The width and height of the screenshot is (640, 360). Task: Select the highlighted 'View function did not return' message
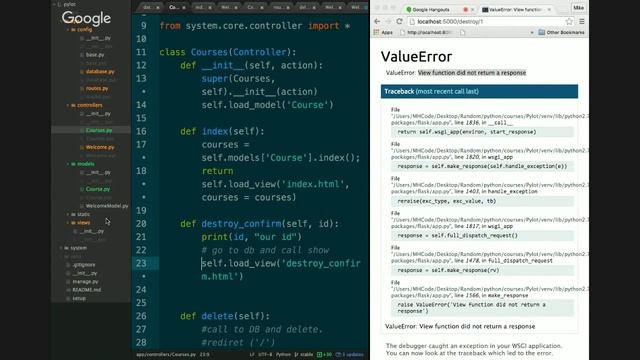[472, 73]
